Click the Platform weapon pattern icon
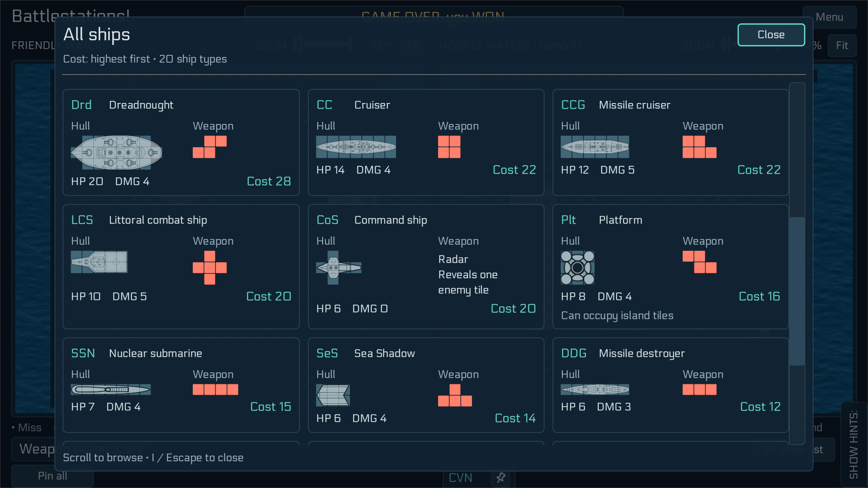The width and height of the screenshot is (868, 488). coord(699,262)
